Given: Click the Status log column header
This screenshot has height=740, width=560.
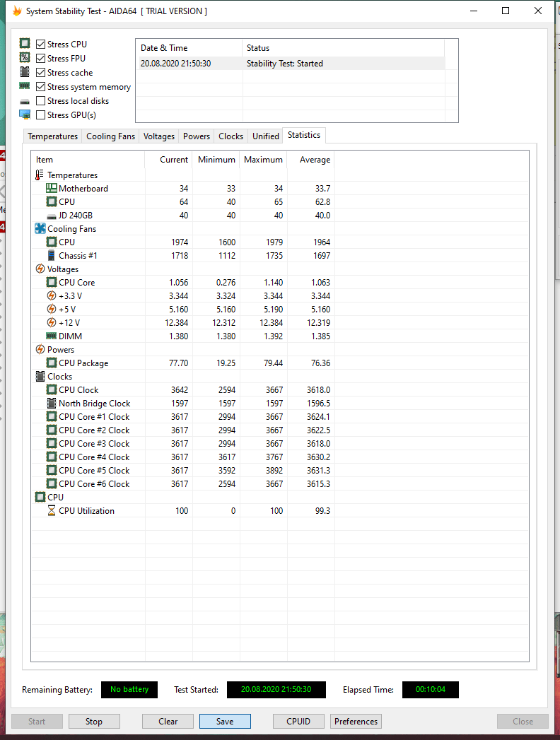Looking at the screenshot, I should tap(343, 48).
